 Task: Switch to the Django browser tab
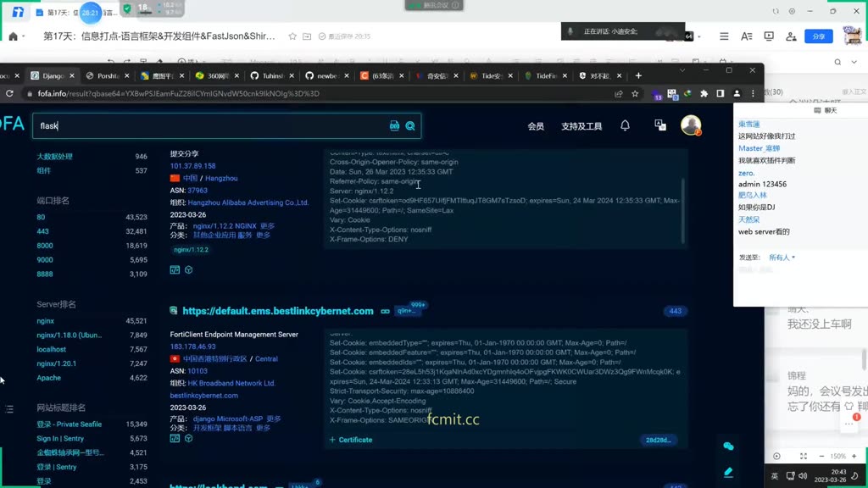[x=53, y=75]
